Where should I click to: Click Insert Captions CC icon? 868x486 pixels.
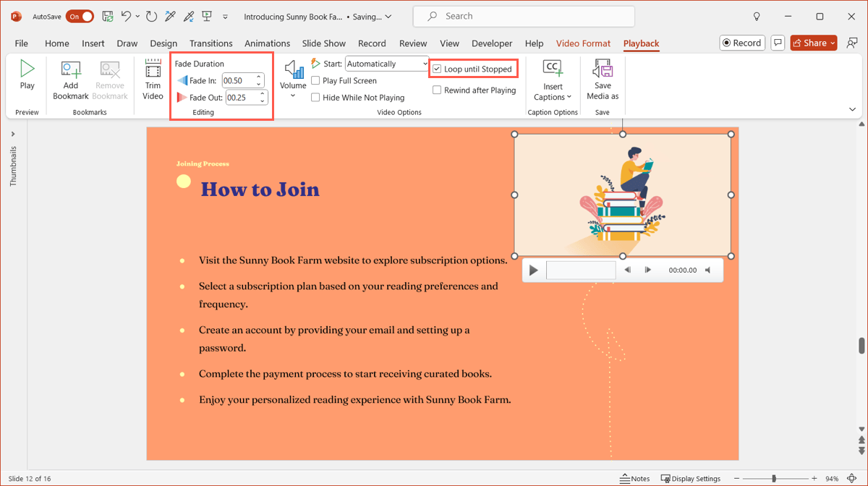click(553, 69)
